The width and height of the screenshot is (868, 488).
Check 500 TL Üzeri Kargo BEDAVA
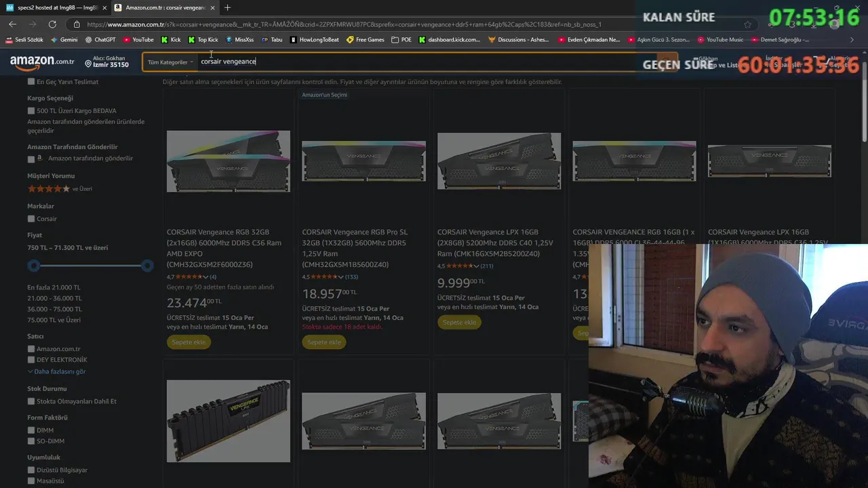[31, 110]
